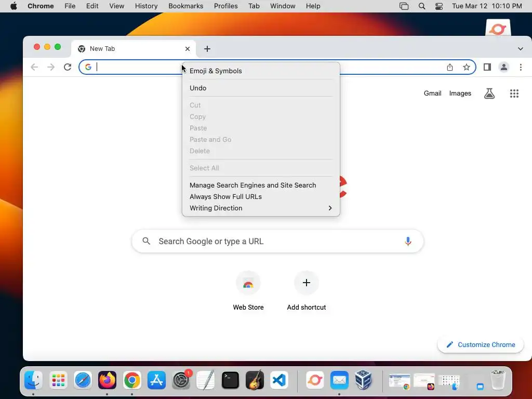The image size is (532, 399).
Task: Open the Google apps grid
Action: pyautogui.click(x=514, y=94)
